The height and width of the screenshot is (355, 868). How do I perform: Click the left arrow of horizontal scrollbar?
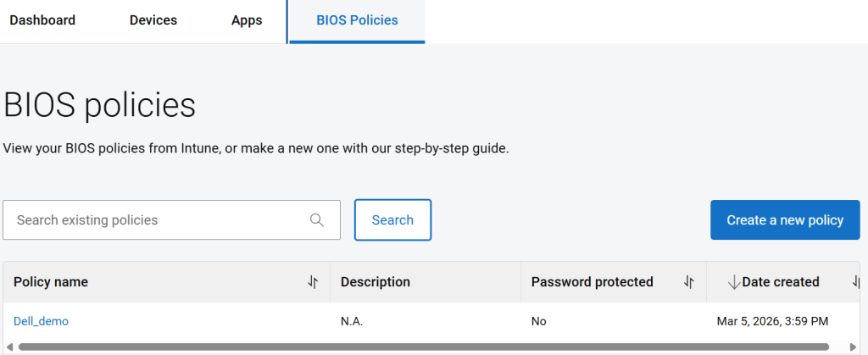tap(9, 347)
